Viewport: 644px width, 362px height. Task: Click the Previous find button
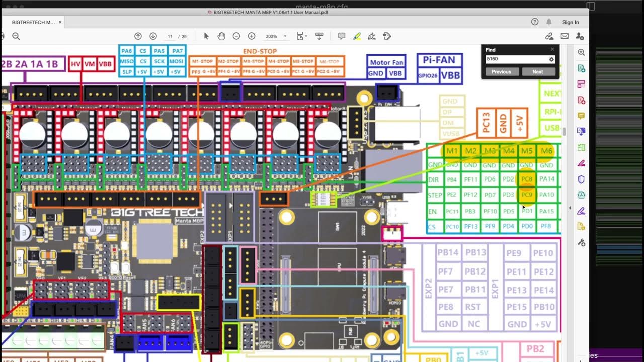coord(501,72)
